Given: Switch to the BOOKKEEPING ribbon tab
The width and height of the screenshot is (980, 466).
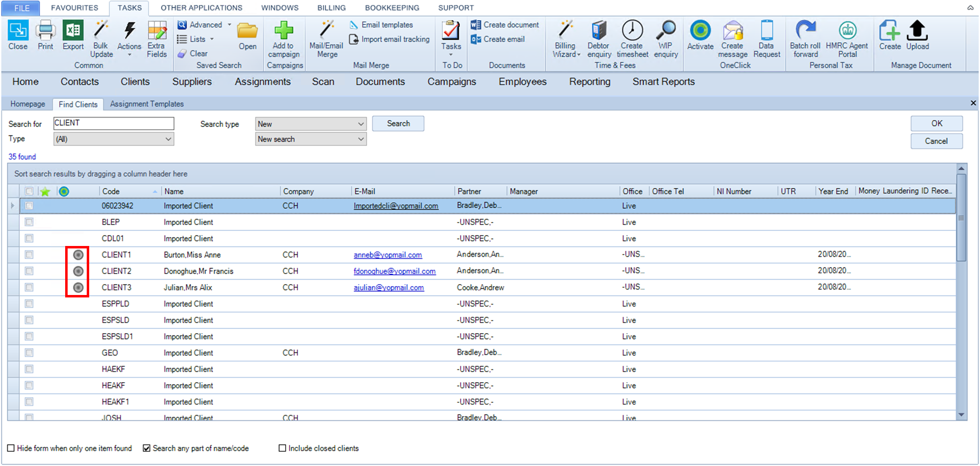Looking at the screenshot, I should click(x=392, y=8).
